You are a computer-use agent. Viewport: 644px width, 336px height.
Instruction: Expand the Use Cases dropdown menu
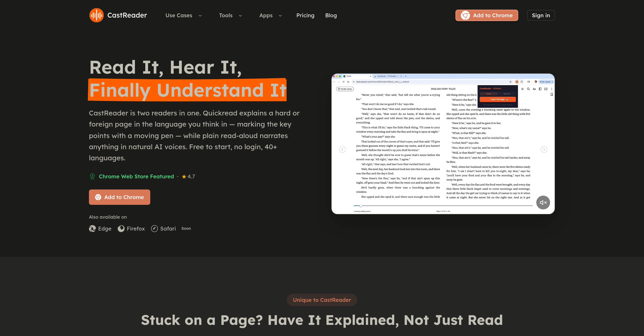click(x=183, y=16)
